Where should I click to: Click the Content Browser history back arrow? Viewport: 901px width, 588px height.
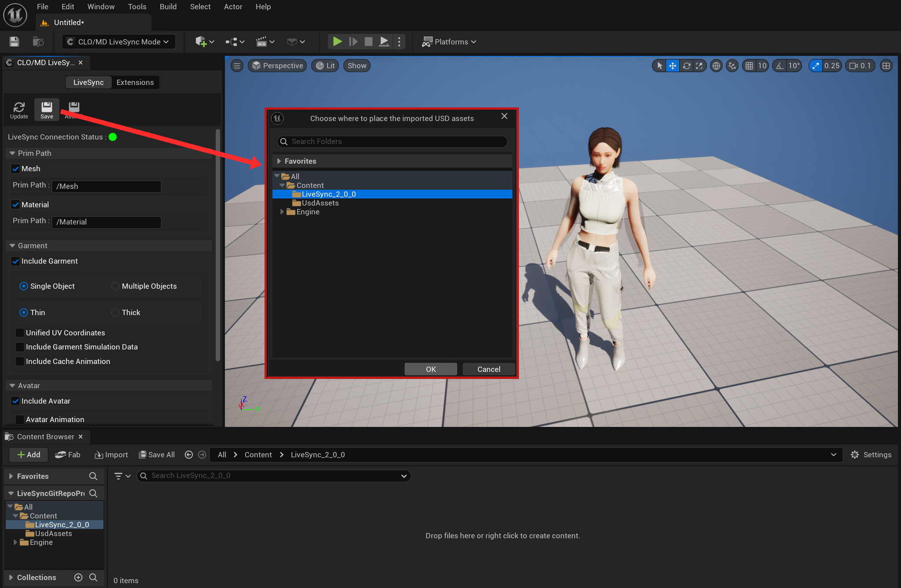click(189, 455)
